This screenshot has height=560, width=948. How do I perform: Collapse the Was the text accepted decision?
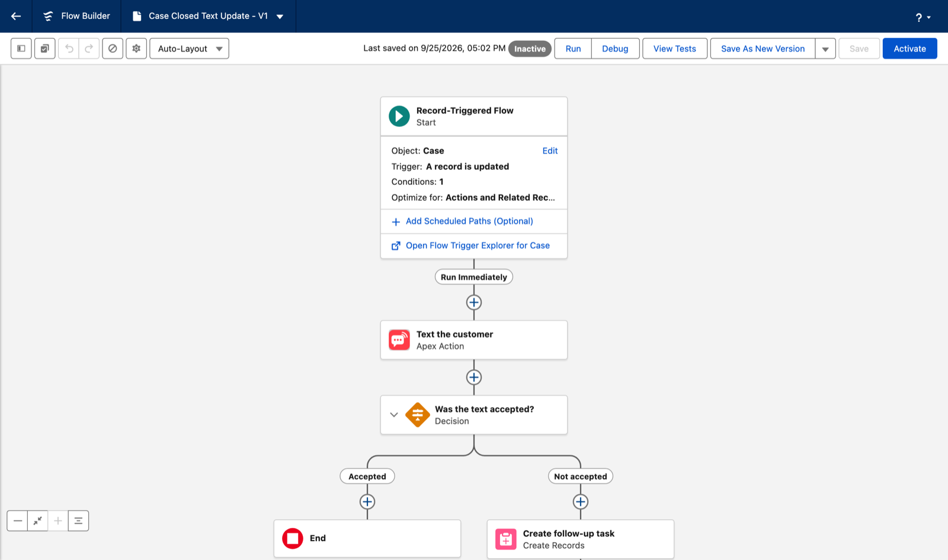(394, 415)
